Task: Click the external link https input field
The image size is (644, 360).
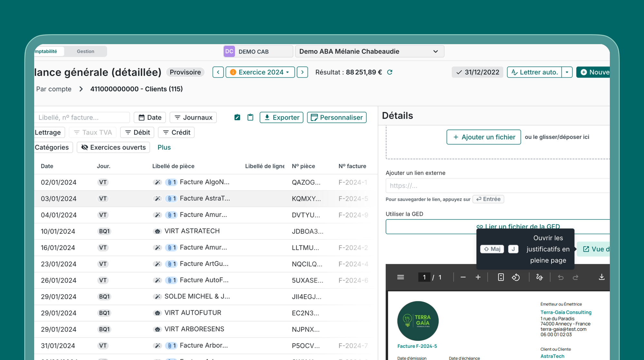Action: (496, 186)
